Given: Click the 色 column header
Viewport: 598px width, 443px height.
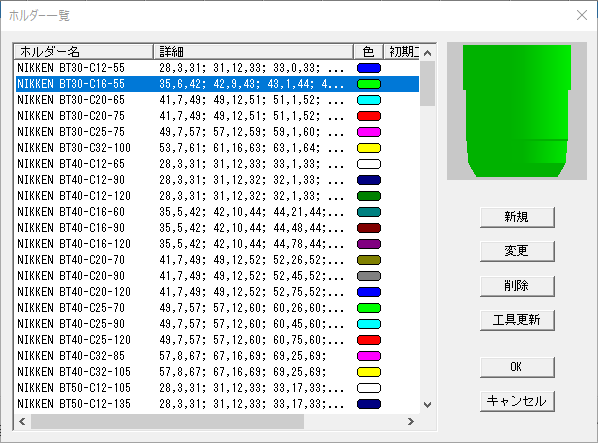Looking at the screenshot, I should 368,51.
